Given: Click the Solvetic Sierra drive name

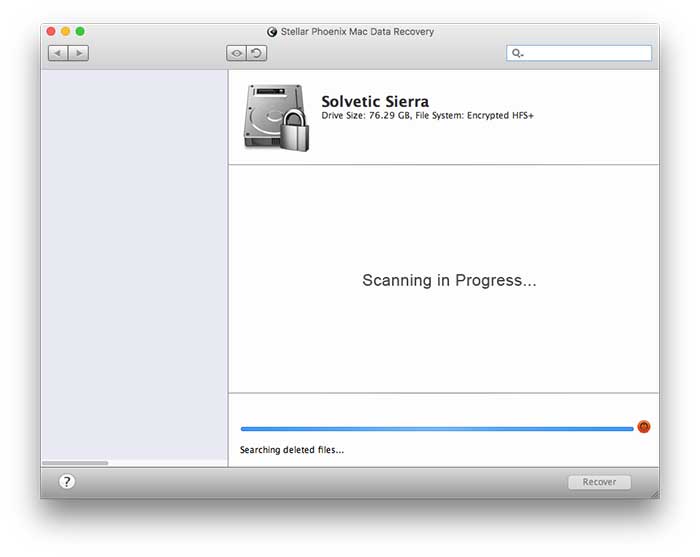Looking at the screenshot, I should coord(375,101).
